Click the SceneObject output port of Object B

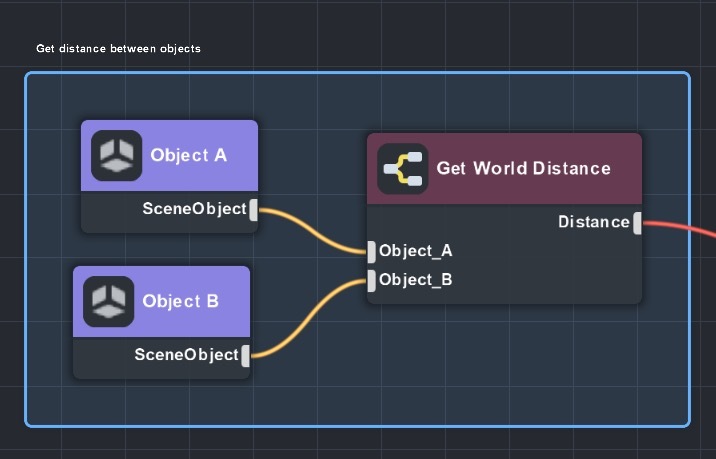(245, 355)
